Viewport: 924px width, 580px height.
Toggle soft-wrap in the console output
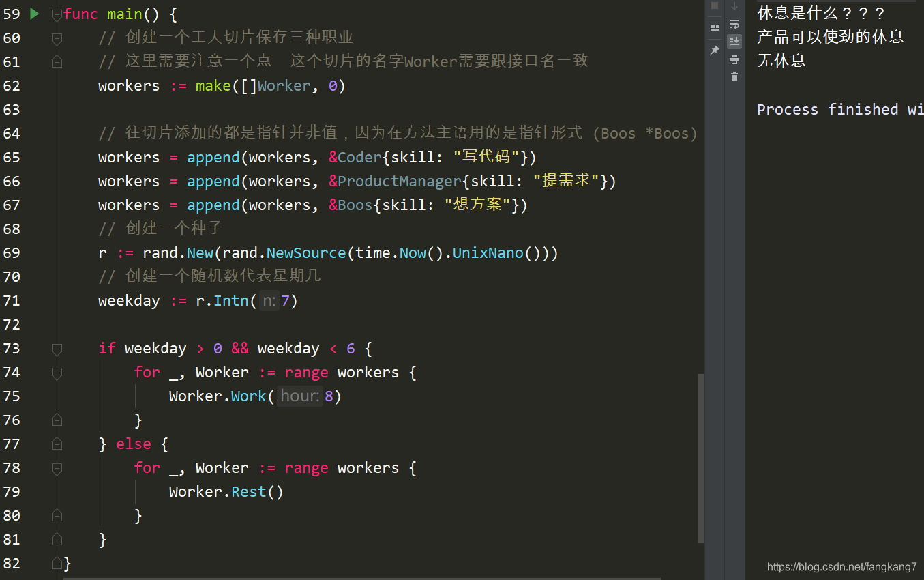(x=734, y=24)
